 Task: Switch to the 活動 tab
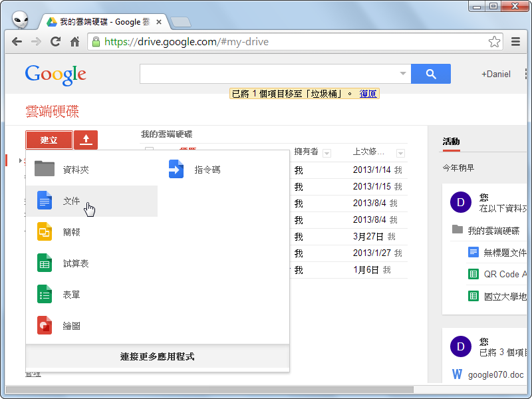pos(451,142)
